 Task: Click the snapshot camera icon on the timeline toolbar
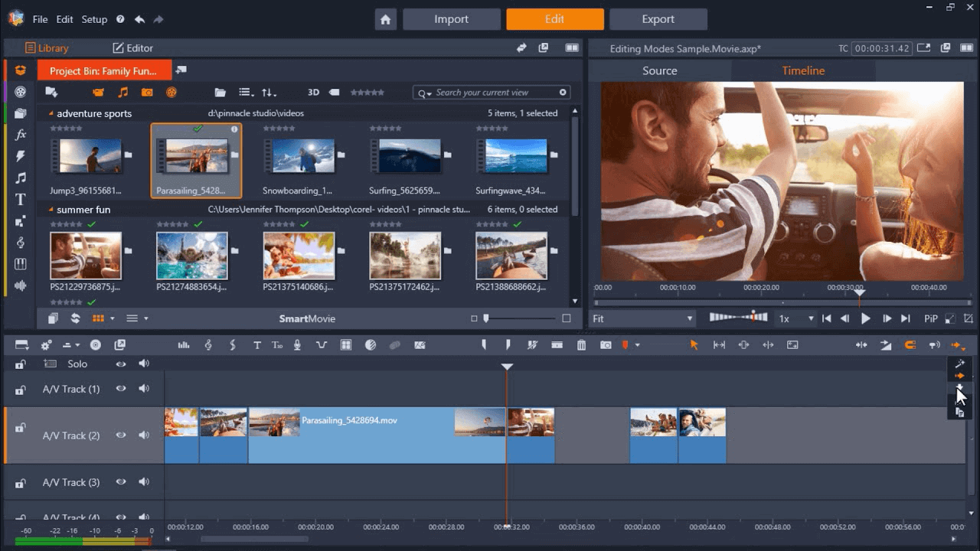point(606,345)
